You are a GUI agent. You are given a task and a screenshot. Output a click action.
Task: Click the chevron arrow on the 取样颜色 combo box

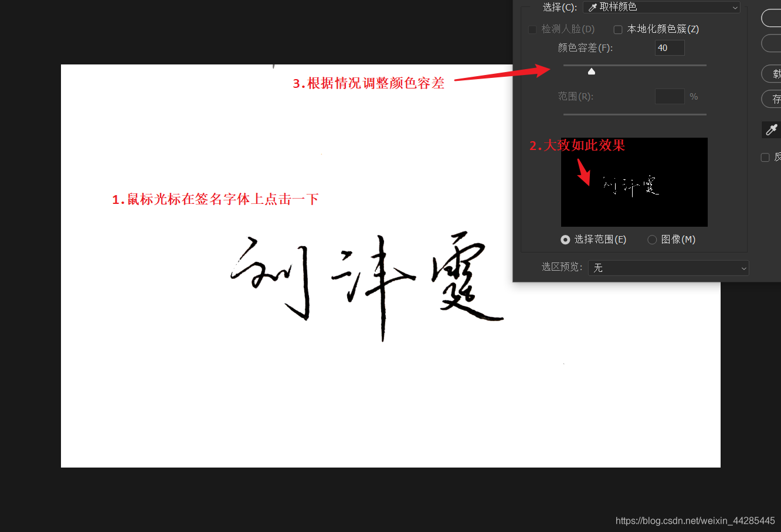point(735,7)
